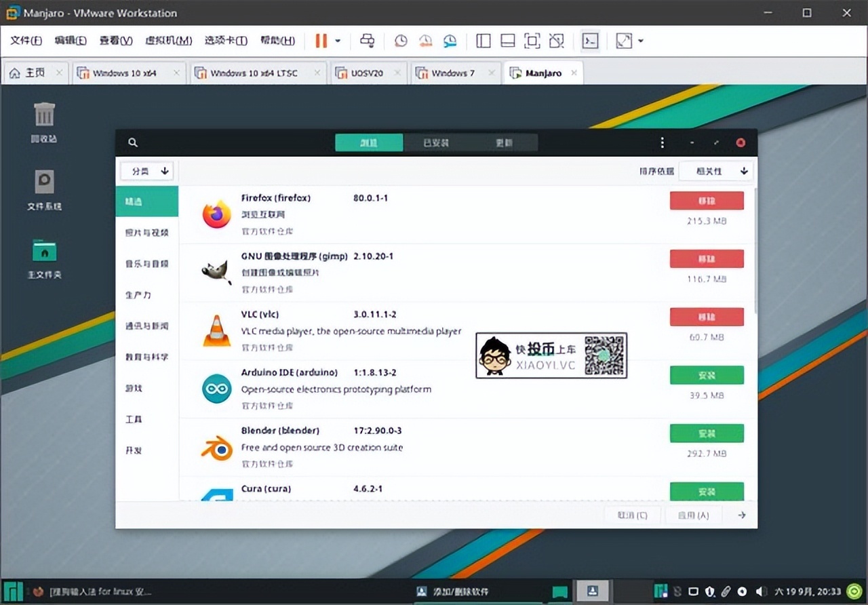Open the File (F) menu in VMware

click(26, 41)
